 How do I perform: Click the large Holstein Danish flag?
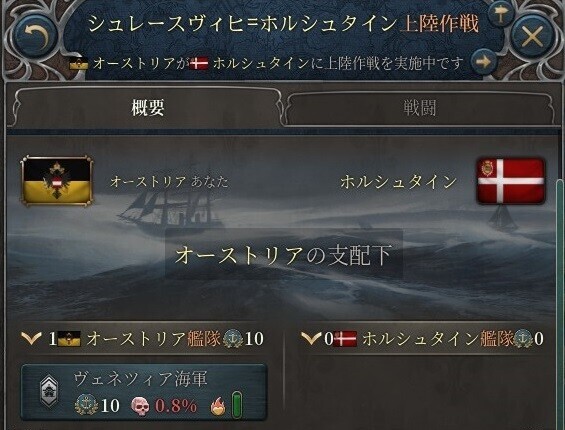coord(510,181)
